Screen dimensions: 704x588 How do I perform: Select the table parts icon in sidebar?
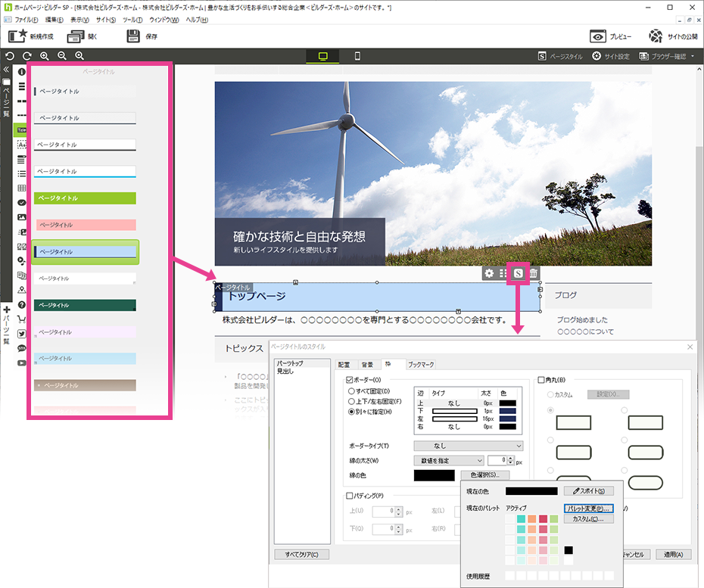click(x=21, y=188)
